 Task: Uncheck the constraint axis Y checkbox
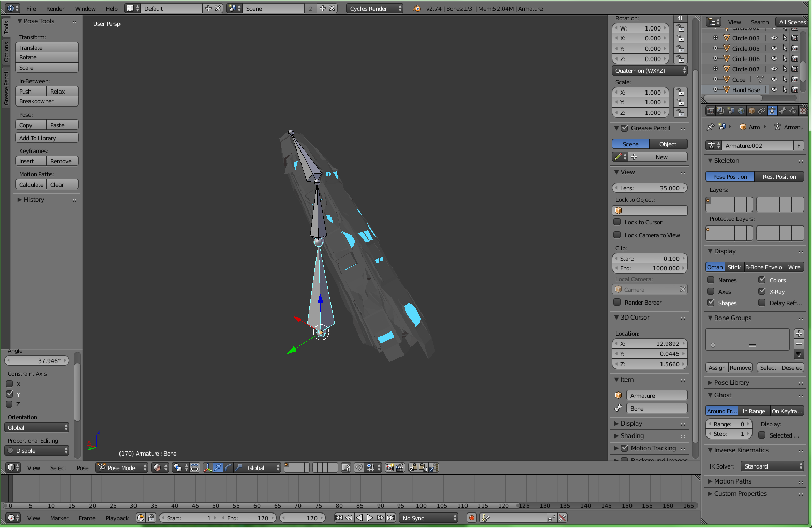point(9,394)
